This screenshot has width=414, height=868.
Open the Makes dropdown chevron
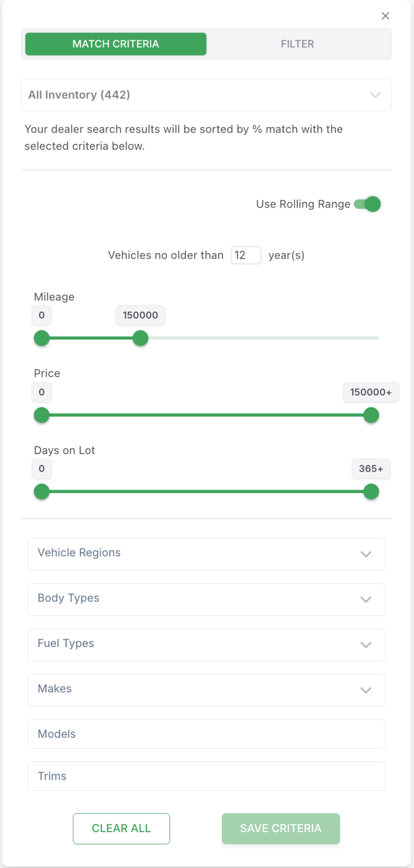pyautogui.click(x=366, y=690)
